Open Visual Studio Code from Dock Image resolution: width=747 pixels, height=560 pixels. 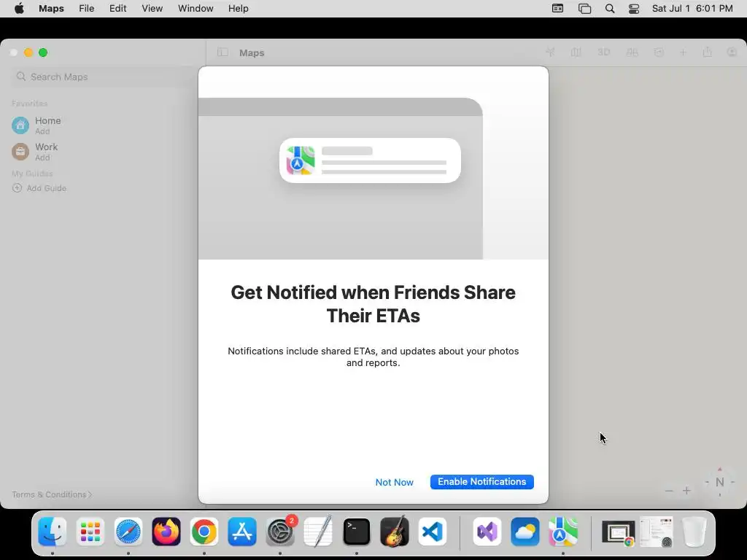click(433, 532)
